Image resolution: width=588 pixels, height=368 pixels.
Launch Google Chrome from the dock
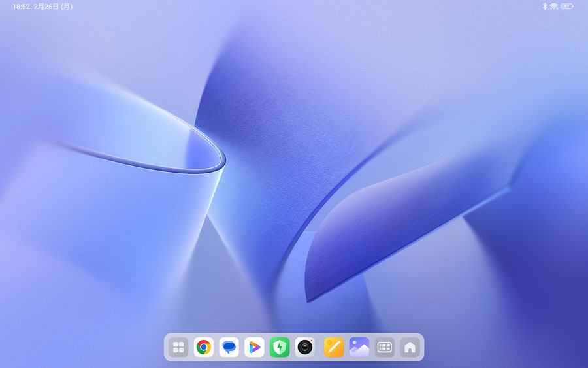pos(204,347)
